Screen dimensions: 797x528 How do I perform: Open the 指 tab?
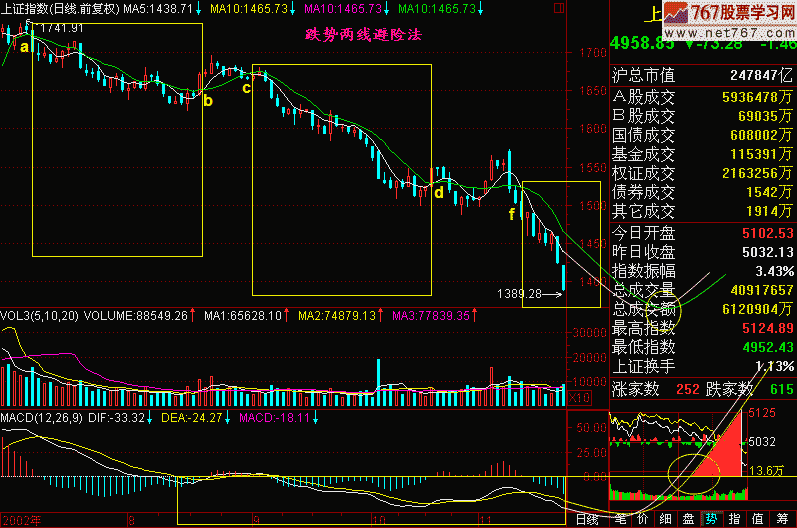tap(734, 519)
